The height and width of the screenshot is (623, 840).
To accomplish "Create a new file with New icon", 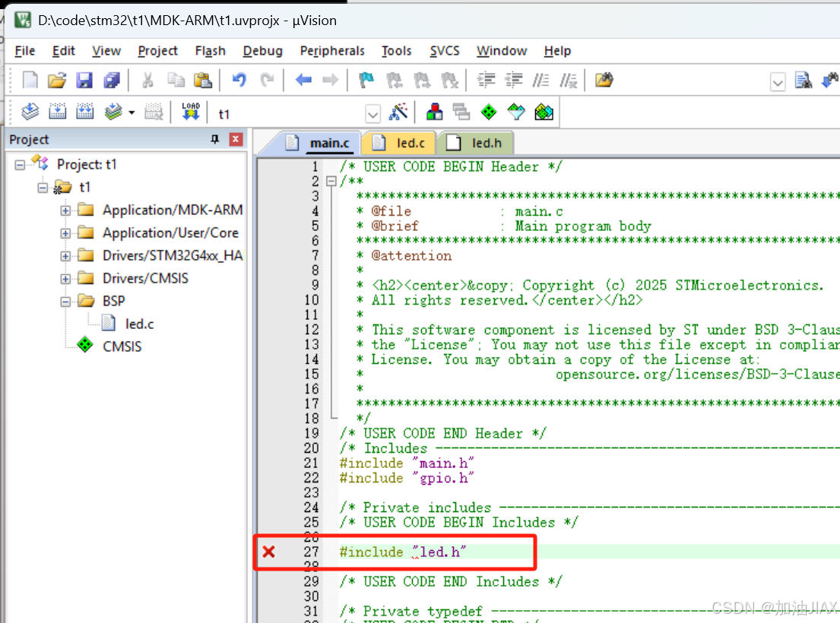I will click(x=30, y=81).
